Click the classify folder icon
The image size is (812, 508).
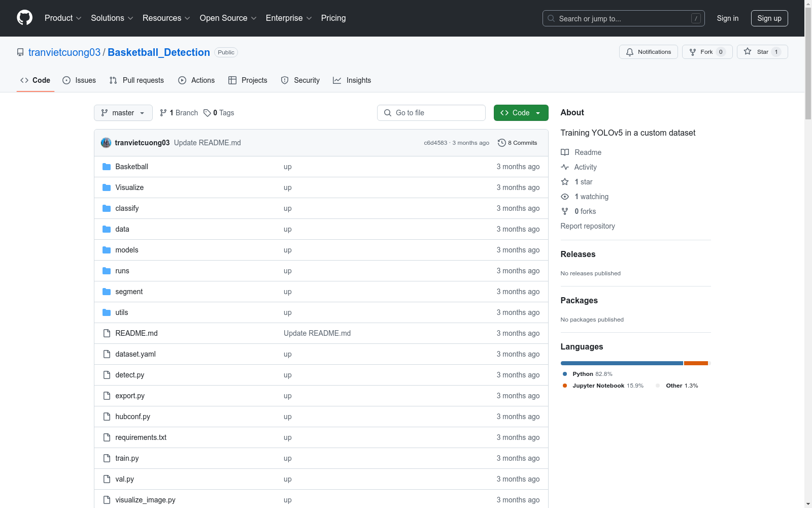(107, 208)
